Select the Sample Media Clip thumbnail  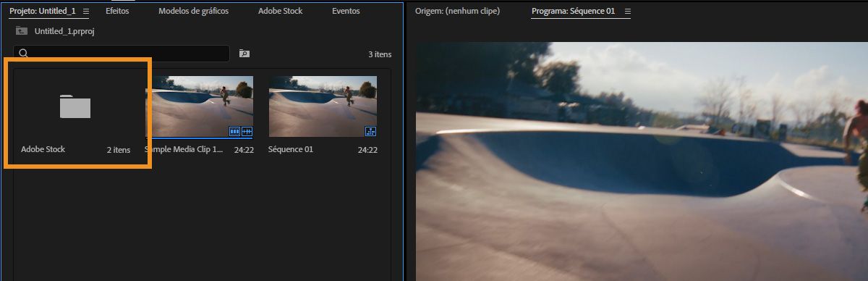pos(200,106)
